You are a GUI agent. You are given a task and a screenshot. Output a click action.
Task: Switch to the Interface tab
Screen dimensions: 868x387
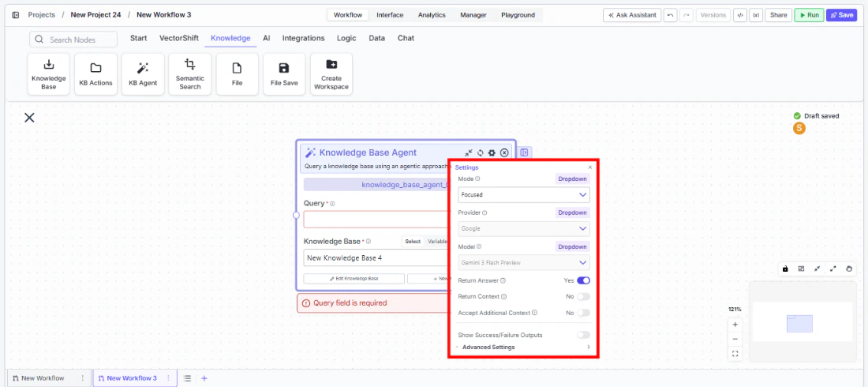390,15
